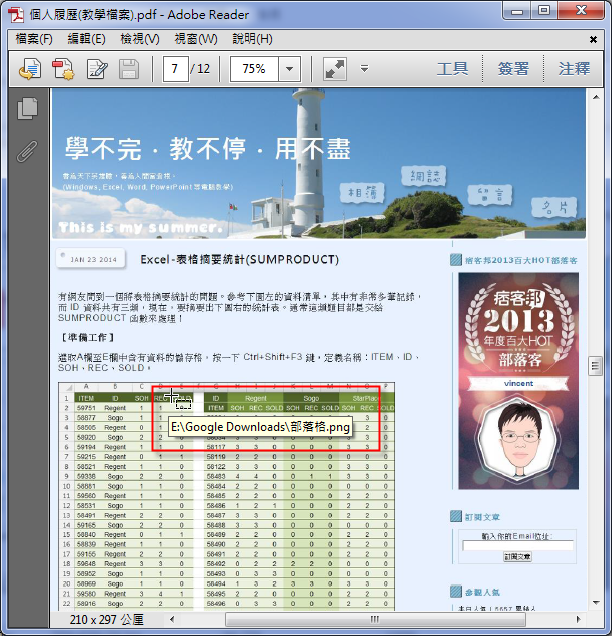Click the horizontal scrollbar thumb
This screenshot has height=636, width=612.
tap(375, 619)
